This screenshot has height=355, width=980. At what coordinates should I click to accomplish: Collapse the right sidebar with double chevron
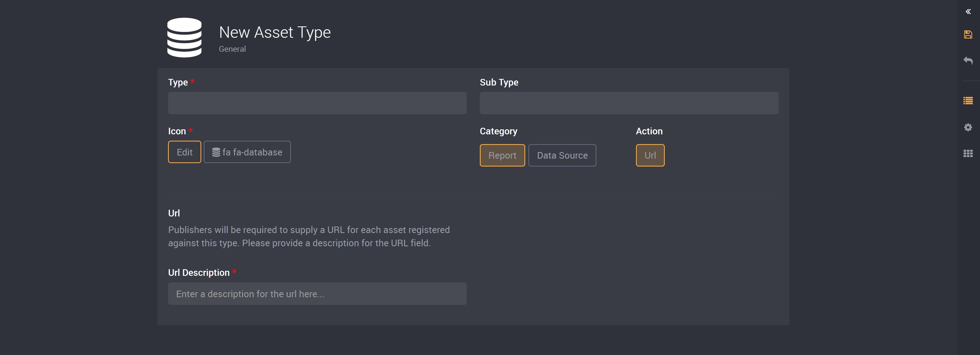[968, 12]
